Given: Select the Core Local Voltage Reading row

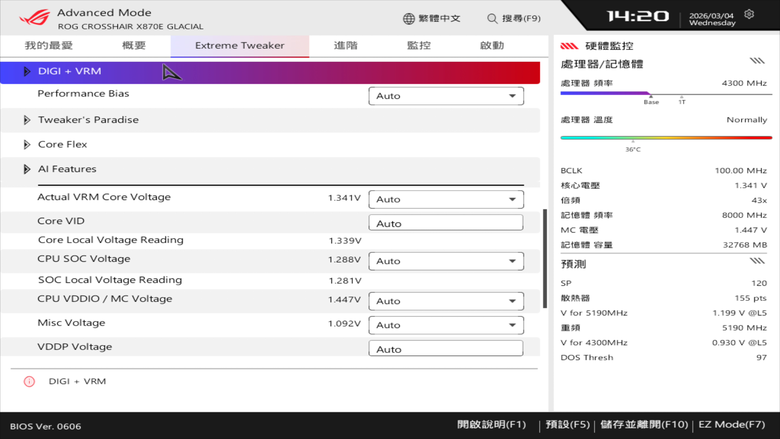Looking at the screenshot, I should pos(271,241).
